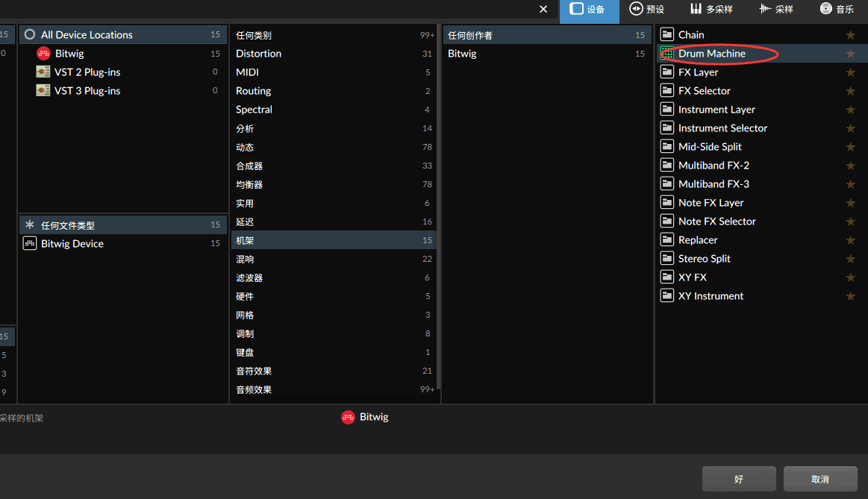868x499 pixels.
Task: Select Bitwig in the creator column
Action: point(547,54)
